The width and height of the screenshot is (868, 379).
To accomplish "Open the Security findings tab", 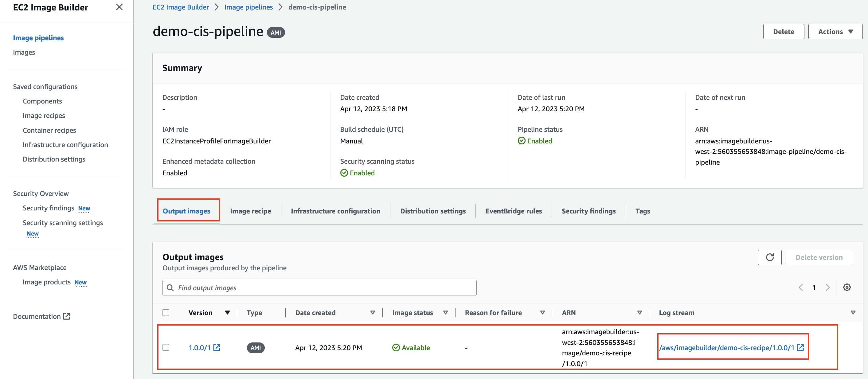I will click(x=588, y=211).
